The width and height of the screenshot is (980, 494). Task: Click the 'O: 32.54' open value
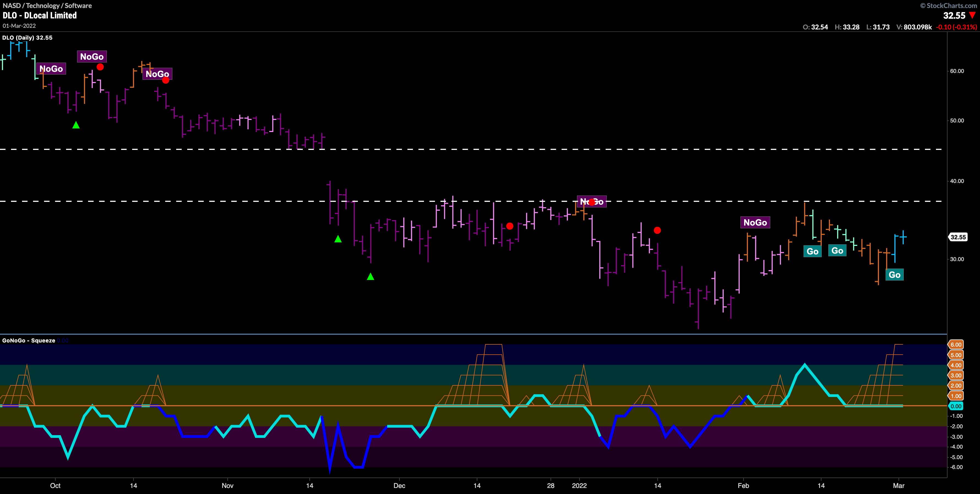tap(815, 27)
